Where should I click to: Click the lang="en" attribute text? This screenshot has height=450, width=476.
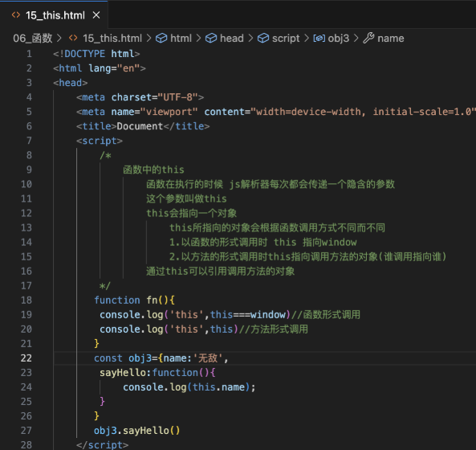[114, 68]
